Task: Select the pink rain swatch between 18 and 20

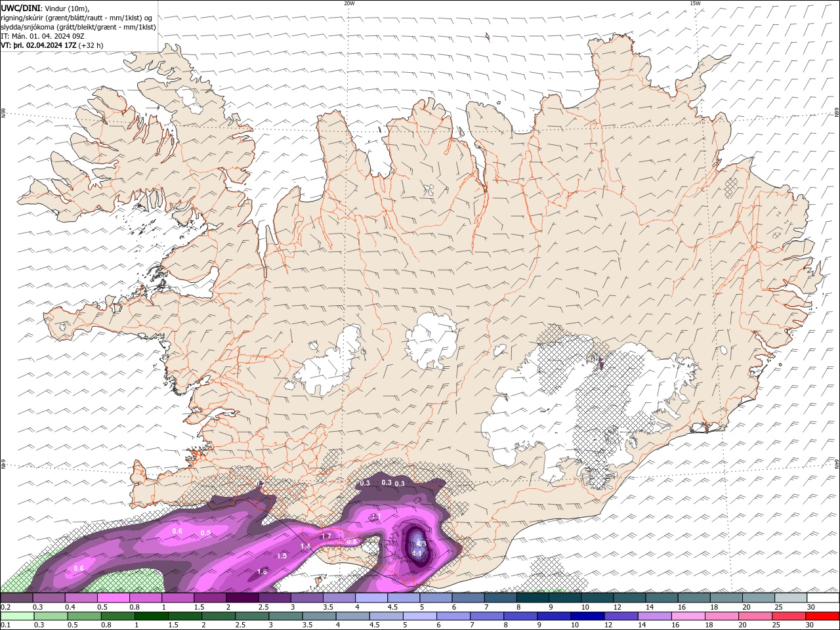Action: point(723,616)
